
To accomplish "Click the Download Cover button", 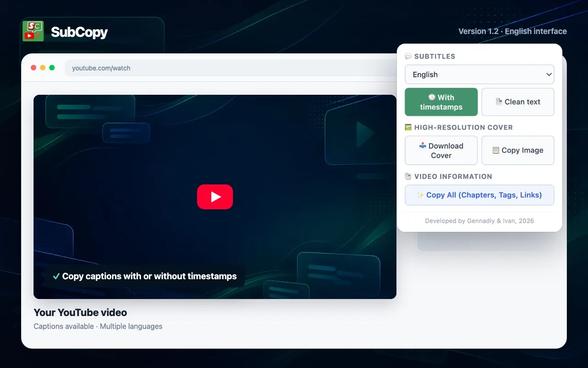I will 441,150.
